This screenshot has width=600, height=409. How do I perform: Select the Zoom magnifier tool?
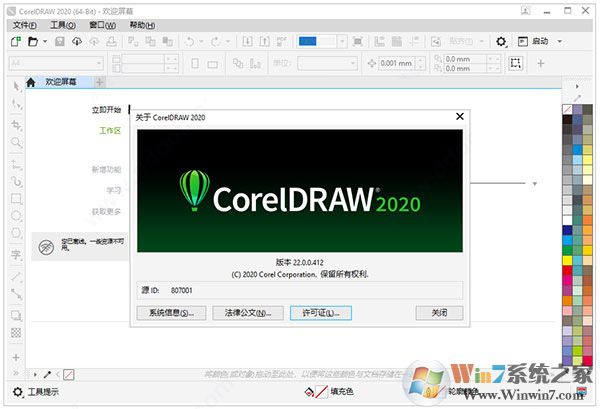16,143
